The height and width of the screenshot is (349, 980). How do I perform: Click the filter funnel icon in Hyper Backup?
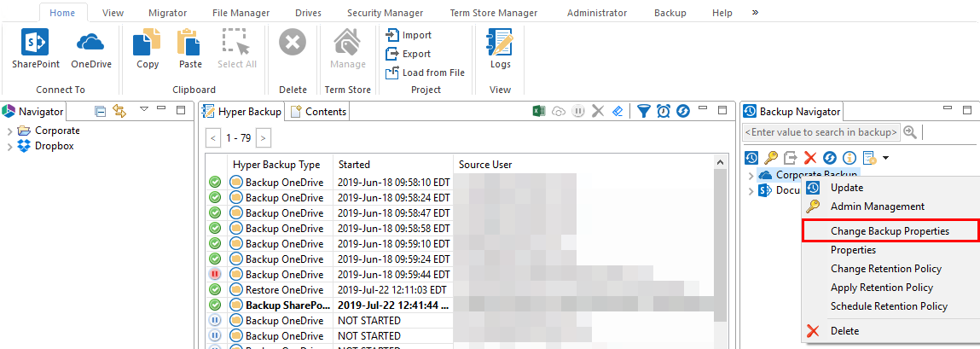(x=644, y=111)
